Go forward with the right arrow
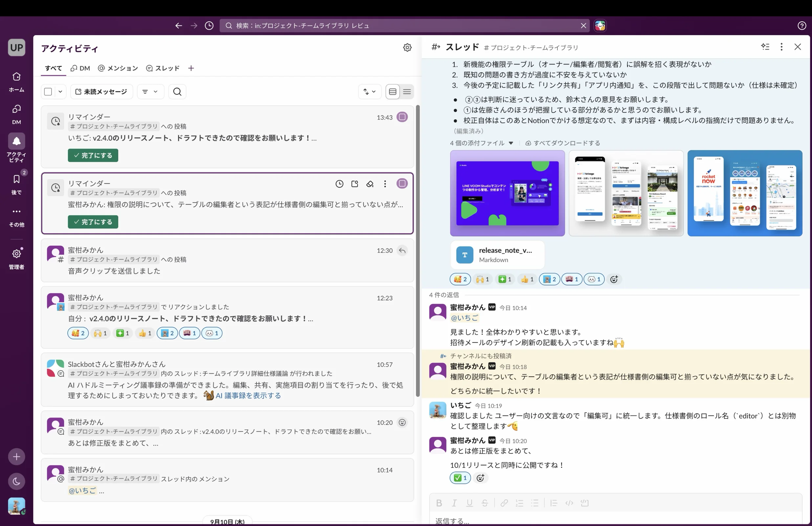812x526 pixels. [x=194, y=26]
